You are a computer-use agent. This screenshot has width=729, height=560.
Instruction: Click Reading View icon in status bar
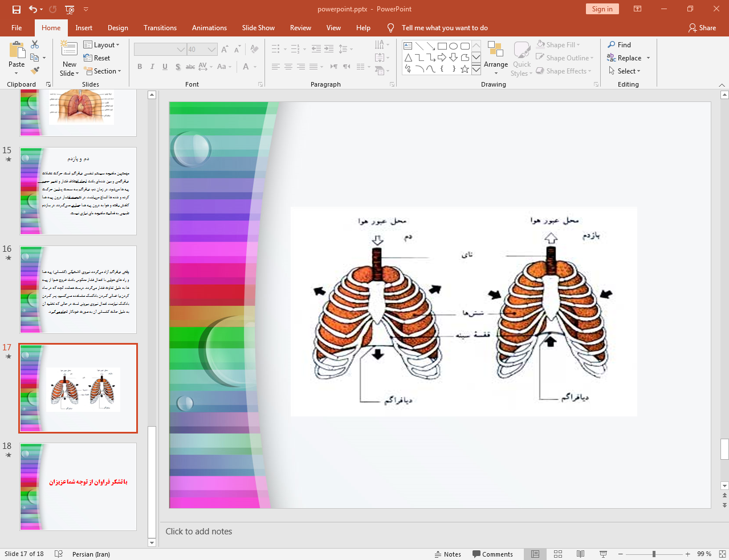pos(580,554)
